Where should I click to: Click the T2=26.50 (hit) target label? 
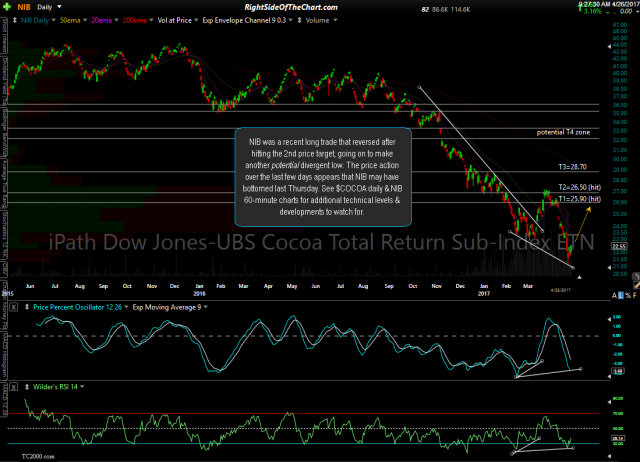(580, 187)
